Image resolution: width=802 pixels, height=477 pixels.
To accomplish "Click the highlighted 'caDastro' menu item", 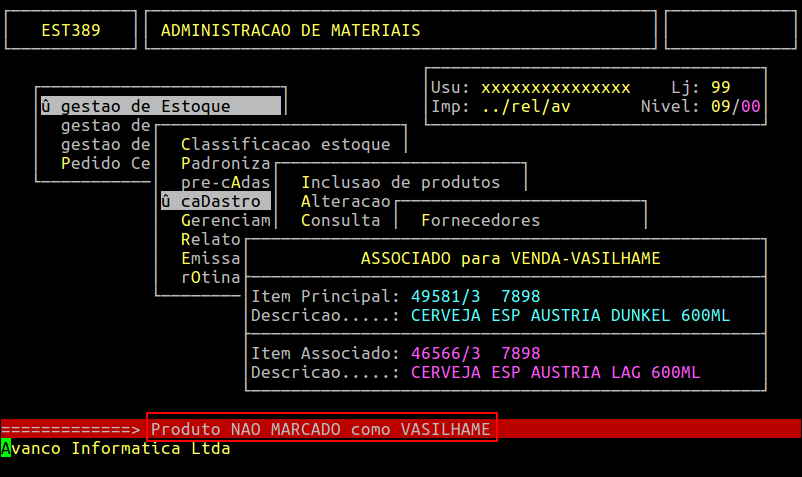I will coord(215,201).
